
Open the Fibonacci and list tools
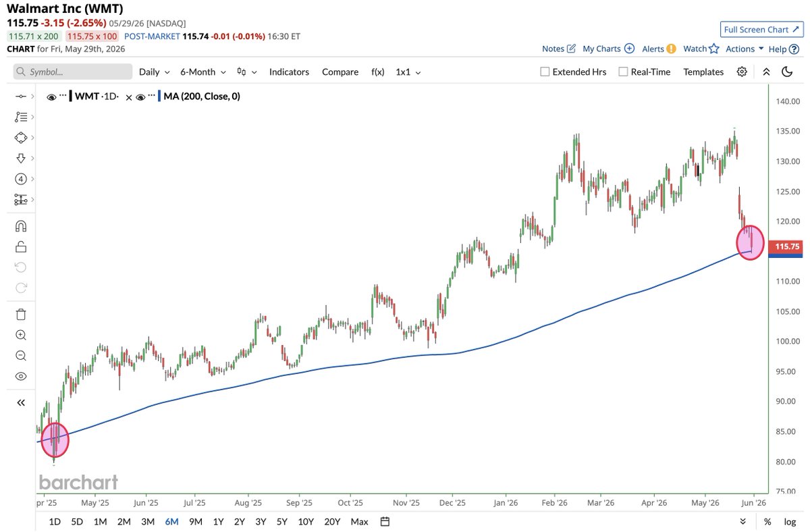click(x=20, y=117)
